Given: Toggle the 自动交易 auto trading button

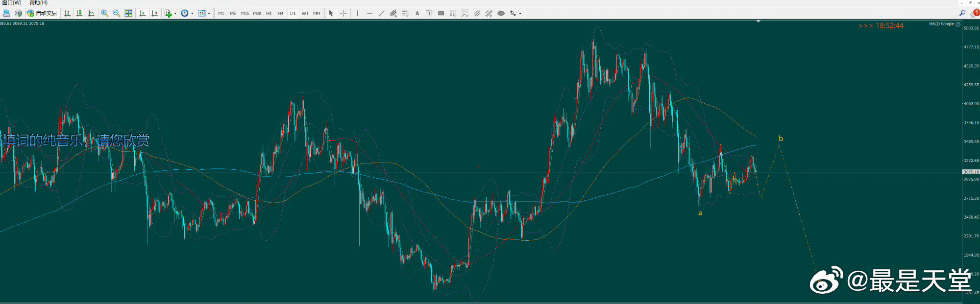Looking at the screenshot, I should click(x=42, y=13).
